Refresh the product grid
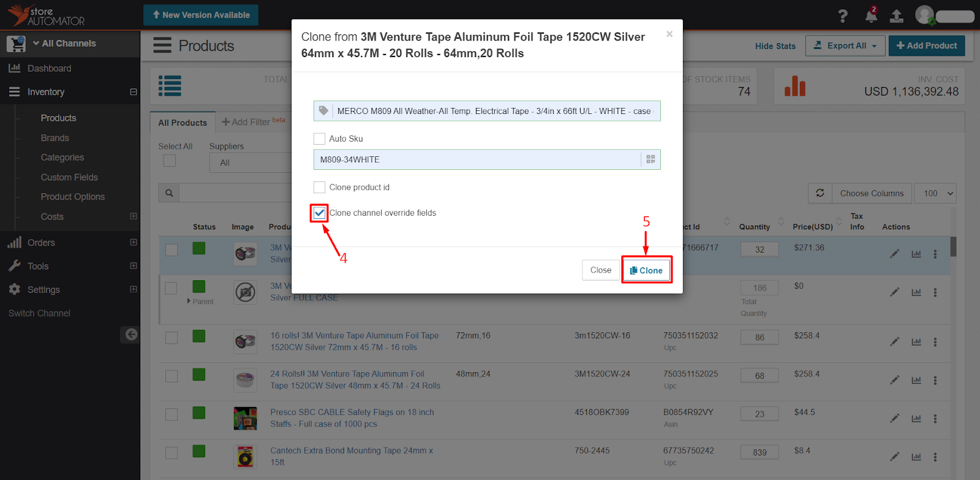This screenshot has height=480, width=980. [x=820, y=193]
